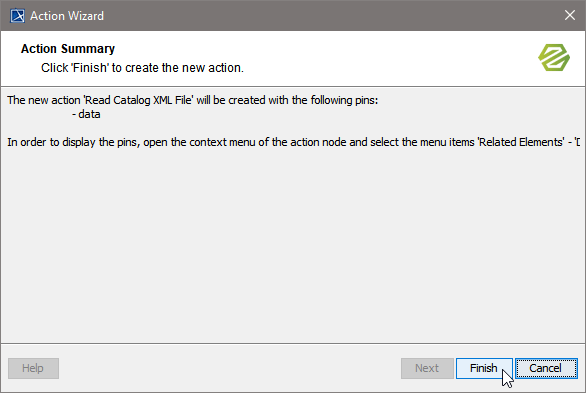Screen dimensions: 586x393
Task: Click the Action Wizard title bar app icon
Action: [x=17, y=16]
